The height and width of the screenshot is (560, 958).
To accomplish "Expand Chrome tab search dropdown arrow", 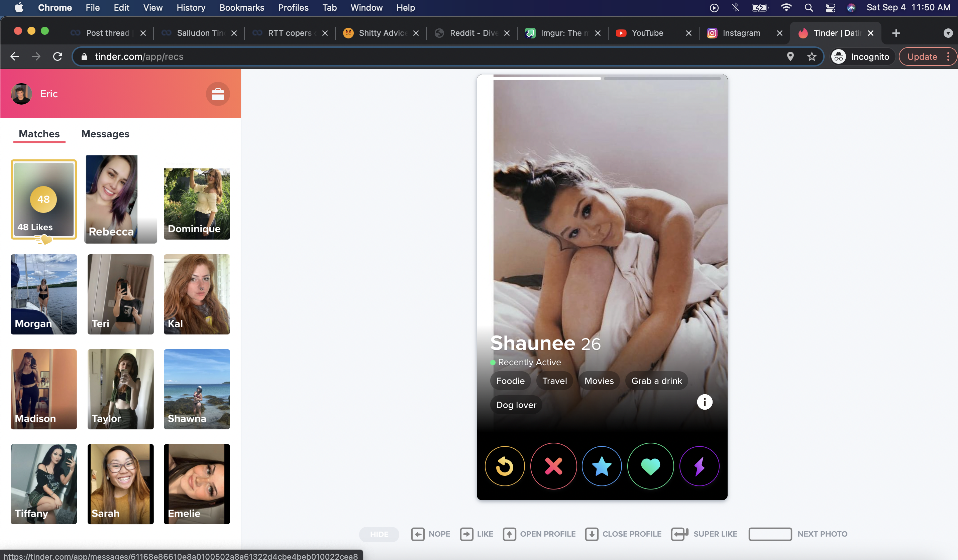I will [x=948, y=33].
